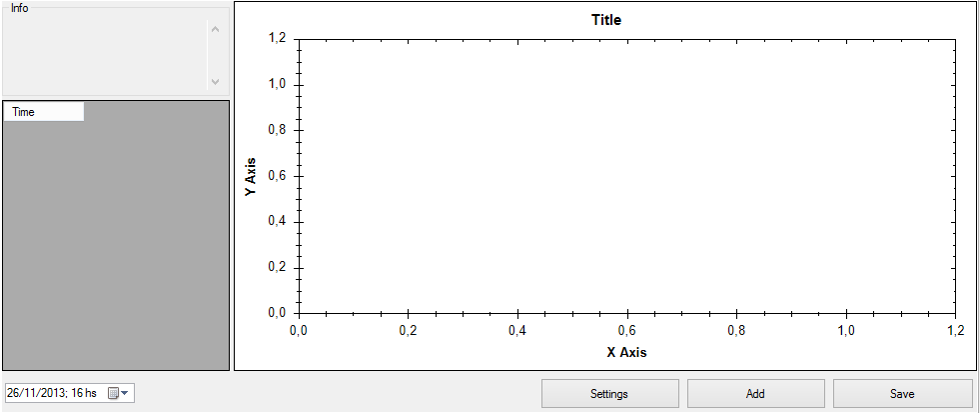Click the Y axis value 1,2
The width and height of the screenshot is (980, 413).
point(277,38)
